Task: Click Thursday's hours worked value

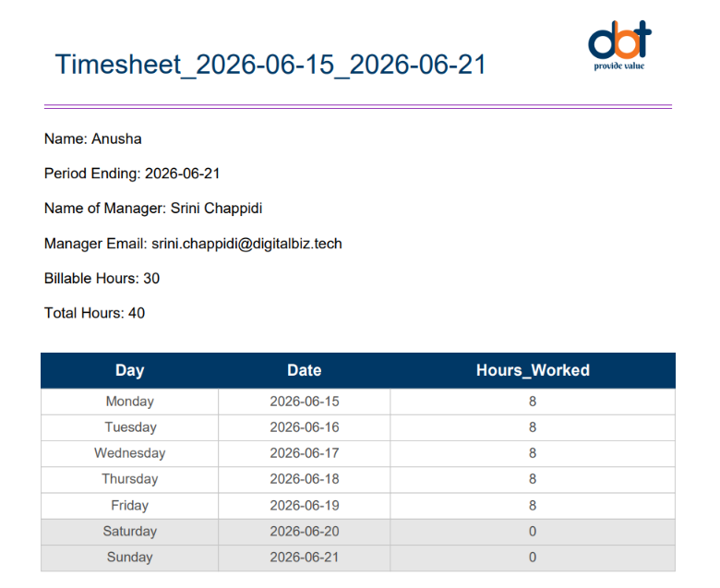Action: 533,479
